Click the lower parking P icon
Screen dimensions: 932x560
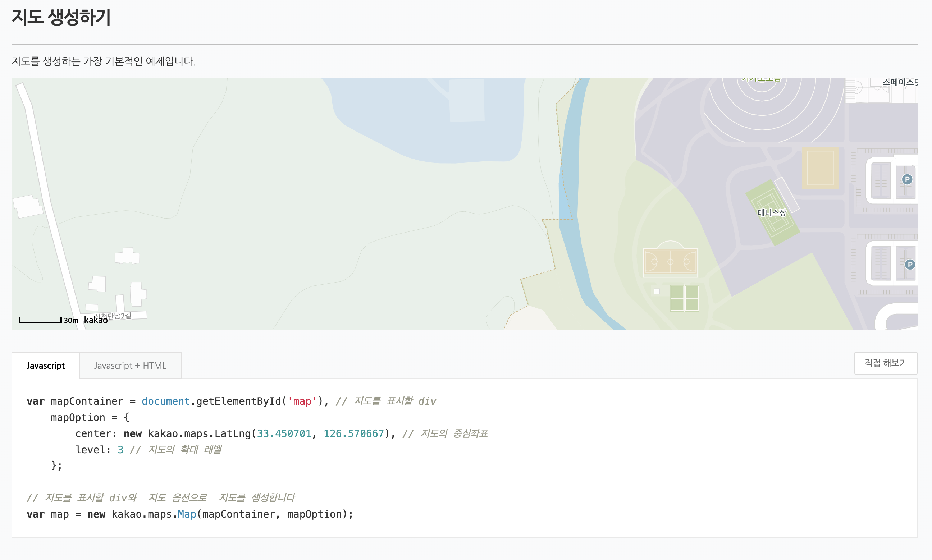pyautogui.click(x=910, y=264)
